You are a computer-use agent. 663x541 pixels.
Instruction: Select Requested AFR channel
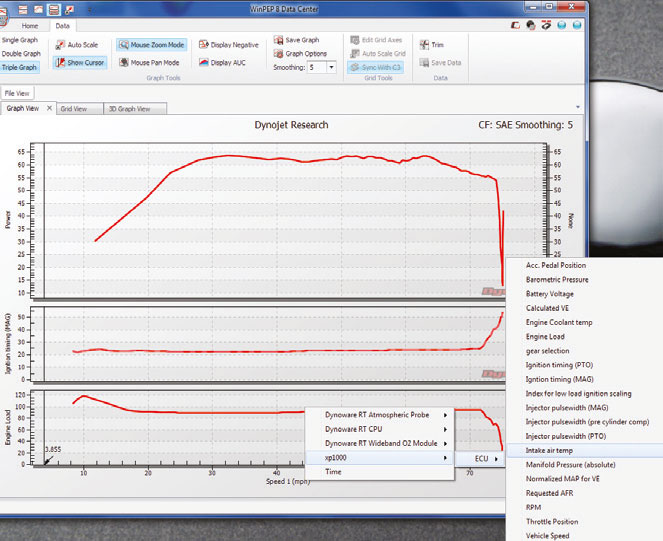pos(549,493)
